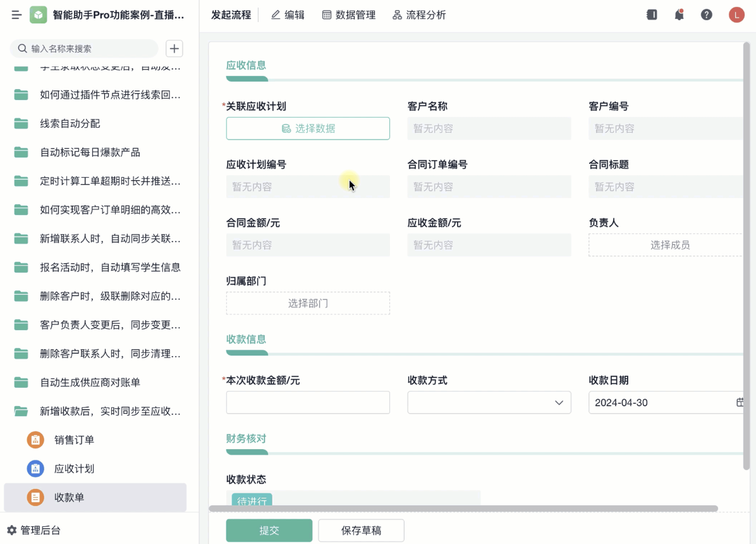The height and width of the screenshot is (544, 756).
Task: Open the 选择部门 picker
Action: coord(308,303)
